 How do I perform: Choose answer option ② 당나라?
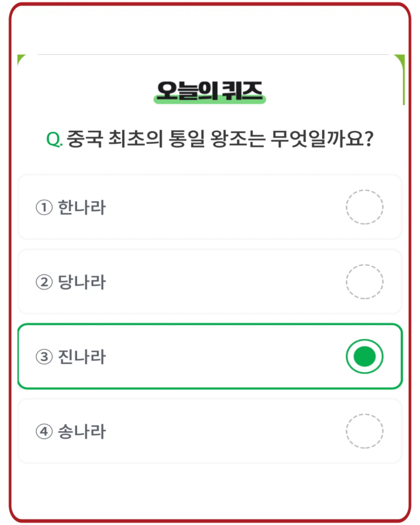pyautogui.click(x=210, y=281)
